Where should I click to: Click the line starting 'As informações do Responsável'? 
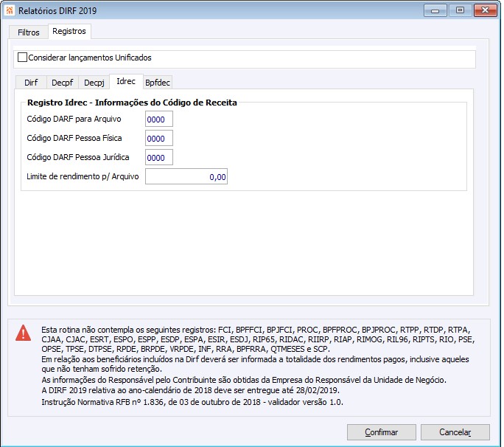pyautogui.click(x=244, y=380)
